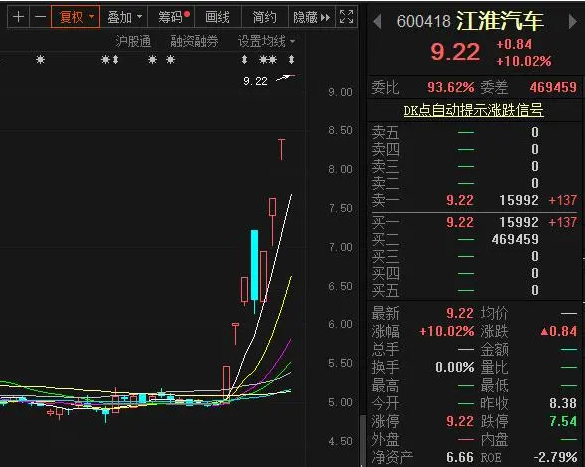Click the fullscreen expand icon
This screenshot has height=467, width=585.
[x=346, y=17]
